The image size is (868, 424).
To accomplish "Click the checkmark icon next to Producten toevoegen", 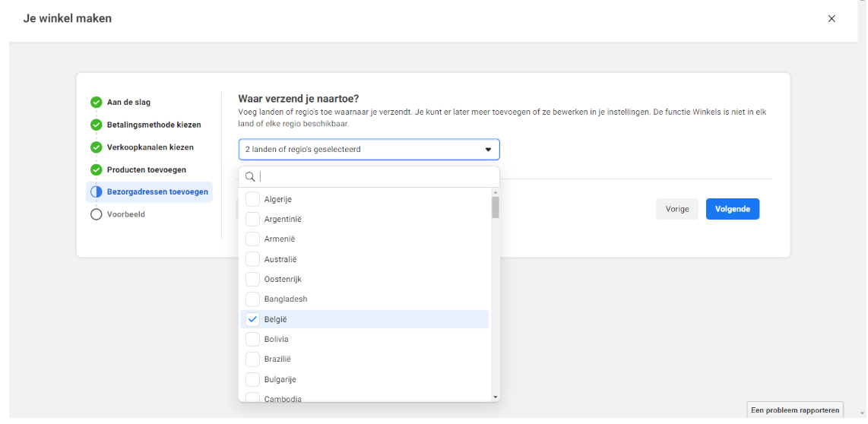I will click(96, 169).
